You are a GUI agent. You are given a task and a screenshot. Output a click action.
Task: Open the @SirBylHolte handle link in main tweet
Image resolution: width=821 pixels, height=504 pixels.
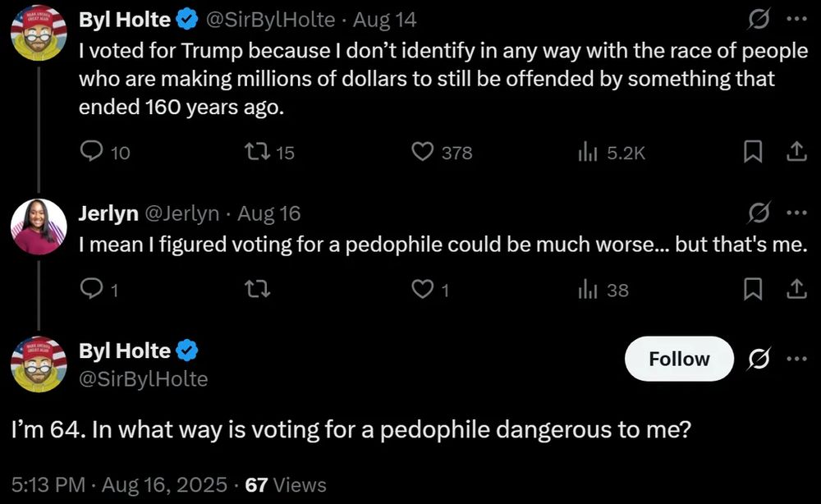tap(143, 379)
